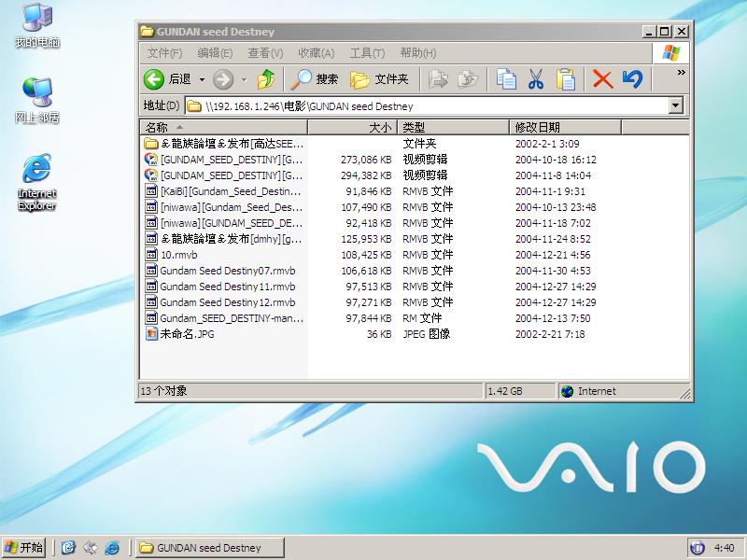Image resolution: width=747 pixels, height=560 pixels.
Task: Open the 网上邻居 desktop icon
Action: 36,101
